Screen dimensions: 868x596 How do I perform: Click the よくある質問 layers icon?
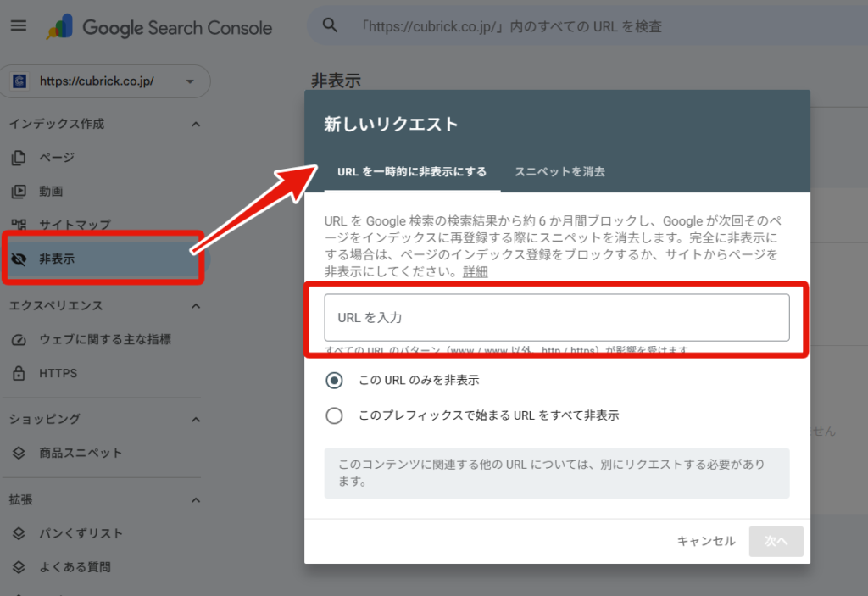pos(19,567)
